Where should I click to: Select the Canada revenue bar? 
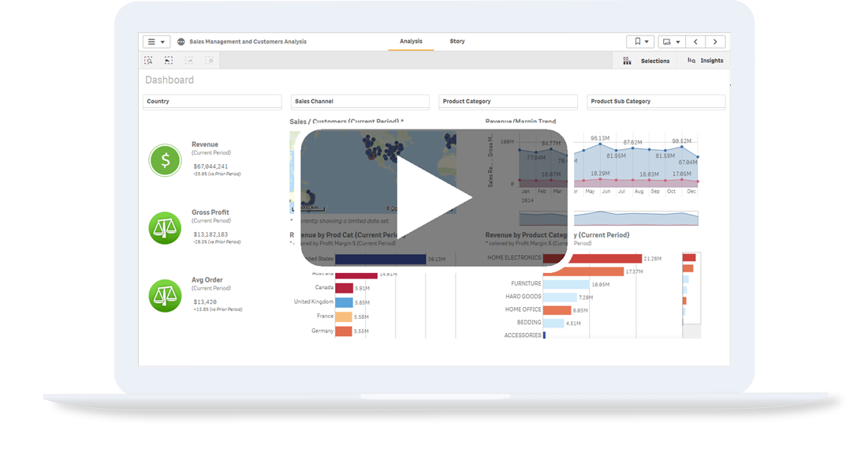pyautogui.click(x=344, y=288)
